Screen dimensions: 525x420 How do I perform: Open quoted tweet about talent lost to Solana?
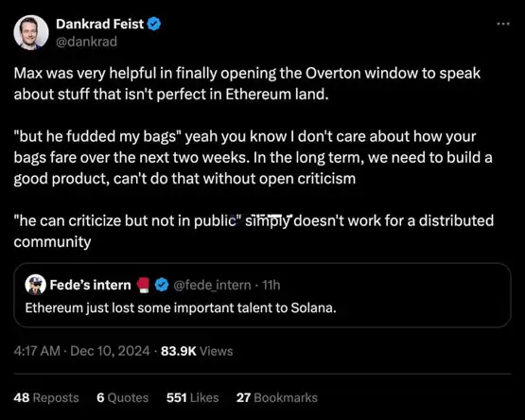click(x=262, y=295)
